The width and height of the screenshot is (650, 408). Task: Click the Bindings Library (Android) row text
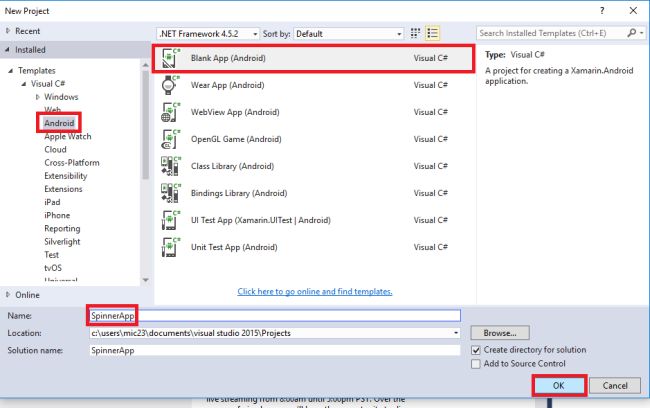tap(239, 193)
